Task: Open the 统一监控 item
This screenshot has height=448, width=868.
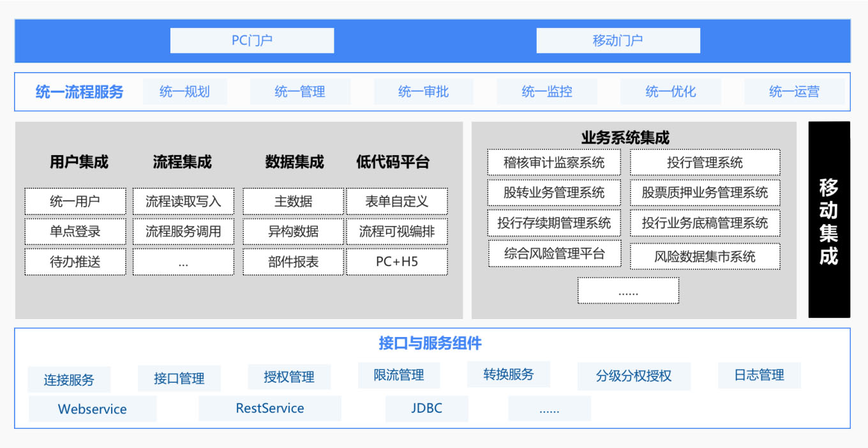Action: tap(547, 92)
